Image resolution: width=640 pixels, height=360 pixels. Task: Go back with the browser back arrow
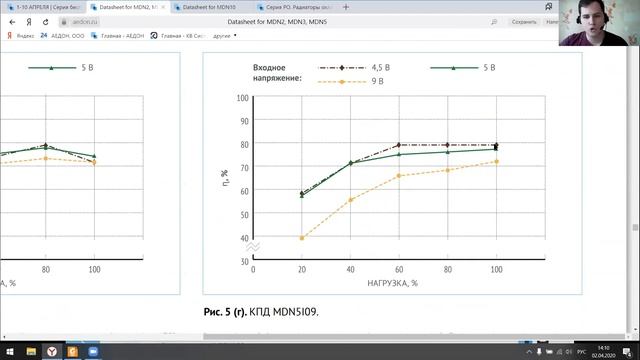coord(12,22)
